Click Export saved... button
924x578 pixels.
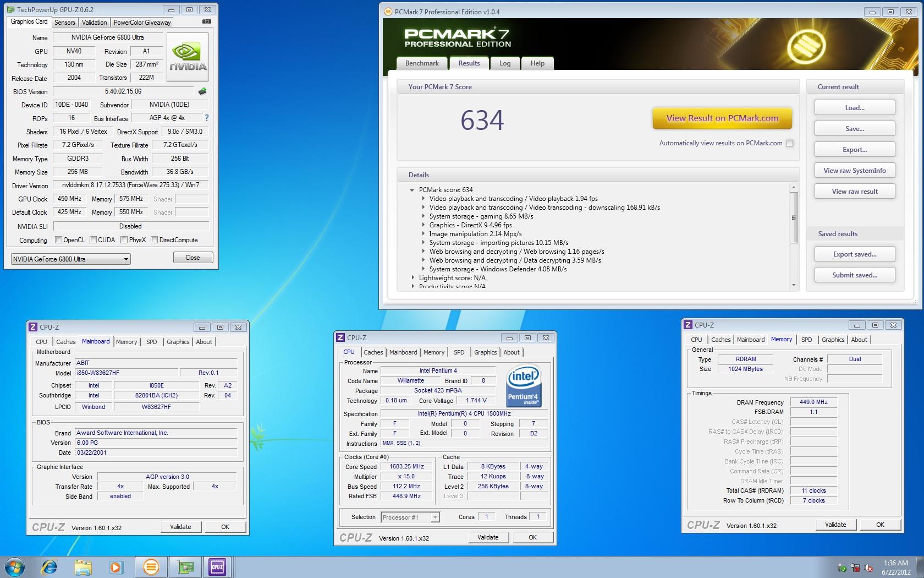point(855,254)
